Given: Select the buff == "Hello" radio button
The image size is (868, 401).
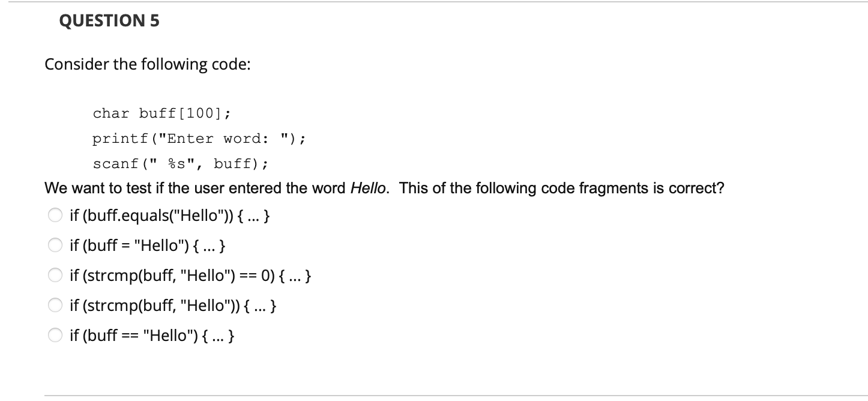Looking at the screenshot, I should pyautogui.click(x=55, y=336).
